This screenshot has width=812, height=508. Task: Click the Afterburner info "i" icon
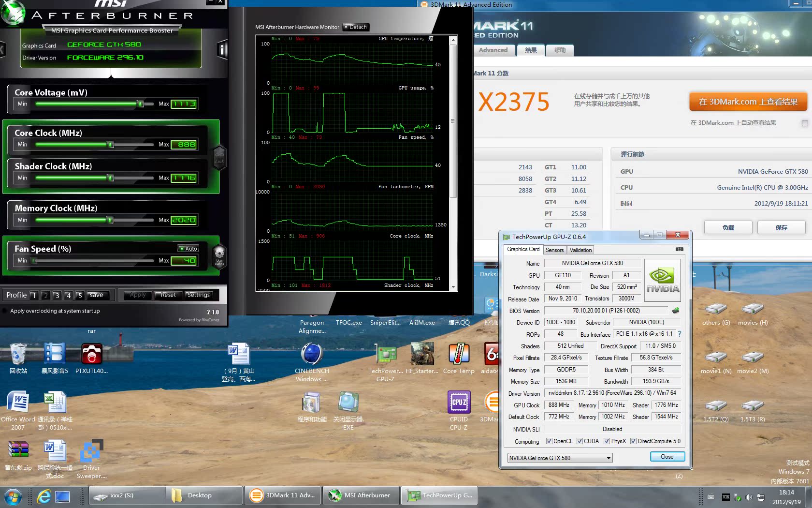pos(222,49)
